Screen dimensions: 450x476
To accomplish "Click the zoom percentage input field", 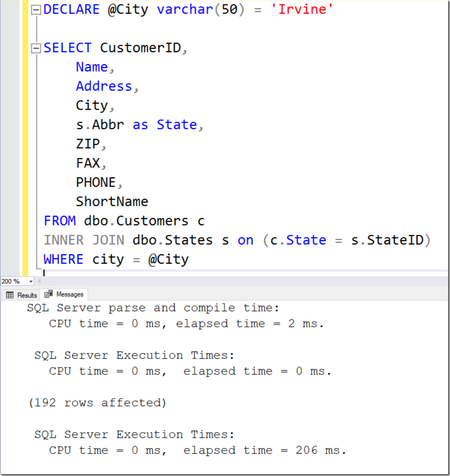I will (x=14, y=282).
